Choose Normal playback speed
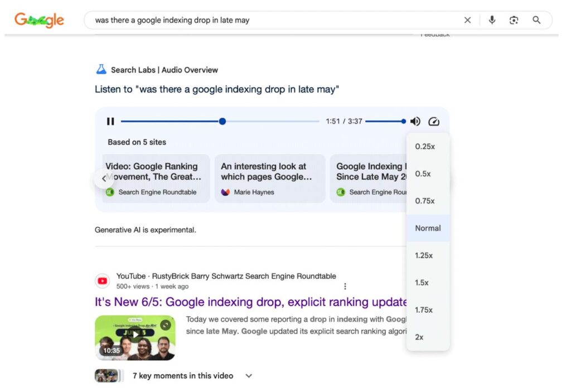Viewport: 571px width, 392px height. [428, 228]
